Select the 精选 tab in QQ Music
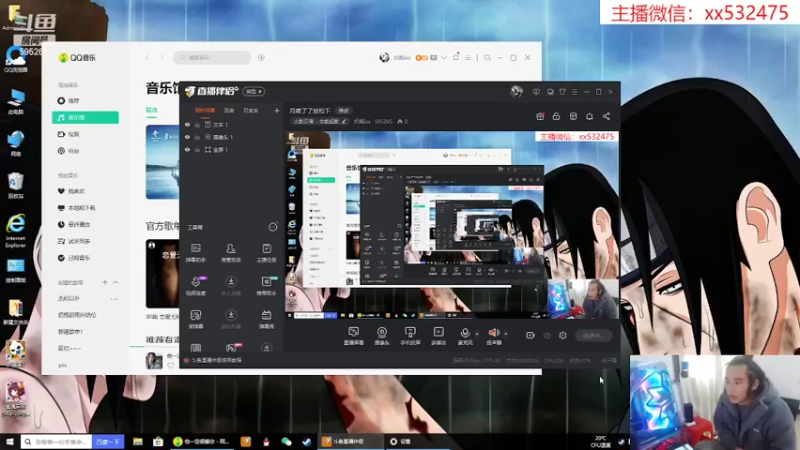 [152, 110]
